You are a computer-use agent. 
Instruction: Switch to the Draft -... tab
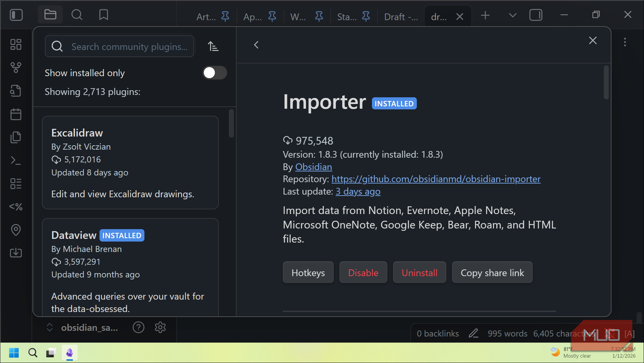[401, 17]
